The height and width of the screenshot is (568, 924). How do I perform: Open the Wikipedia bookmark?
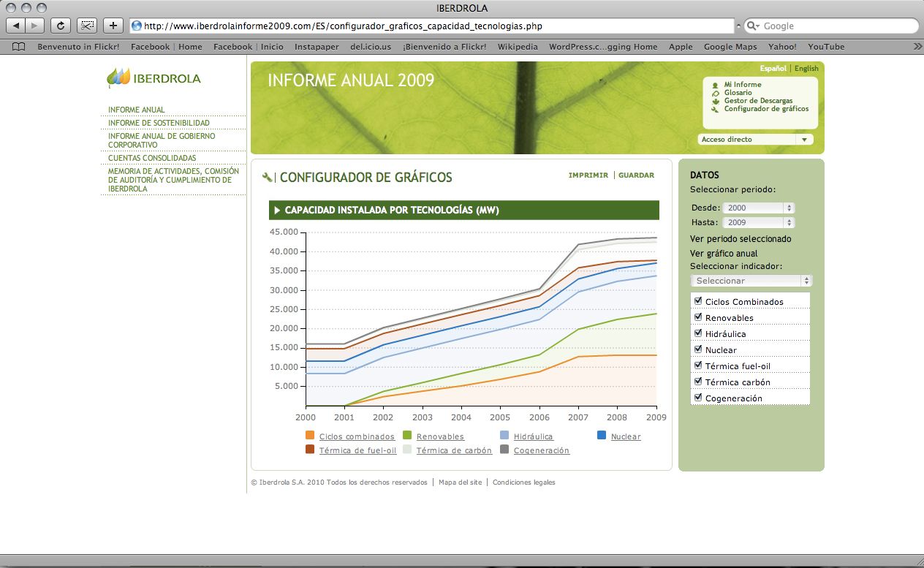pyautogui.click(x=518, y=47)
